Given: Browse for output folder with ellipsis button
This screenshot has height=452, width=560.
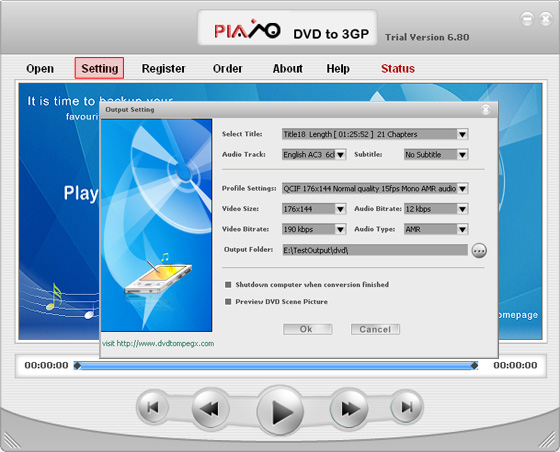Looking at the screenshot, I should (x=479, y=250).
